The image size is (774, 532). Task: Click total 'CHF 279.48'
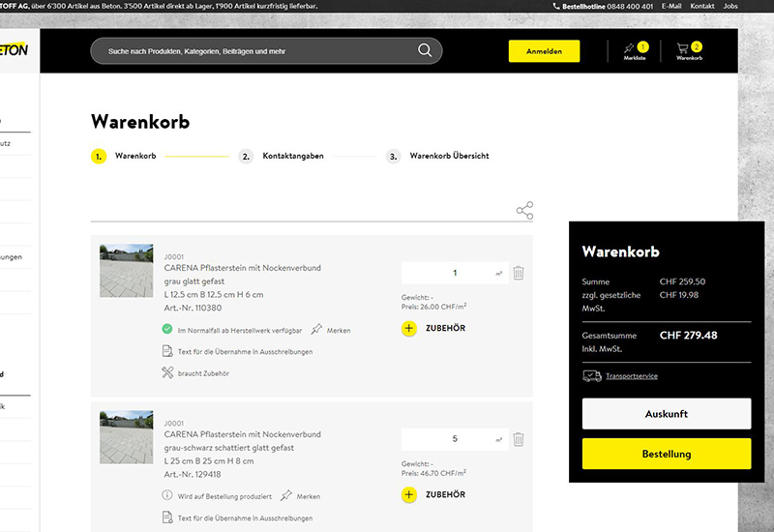pyautogui.click(x=688, y=336)
